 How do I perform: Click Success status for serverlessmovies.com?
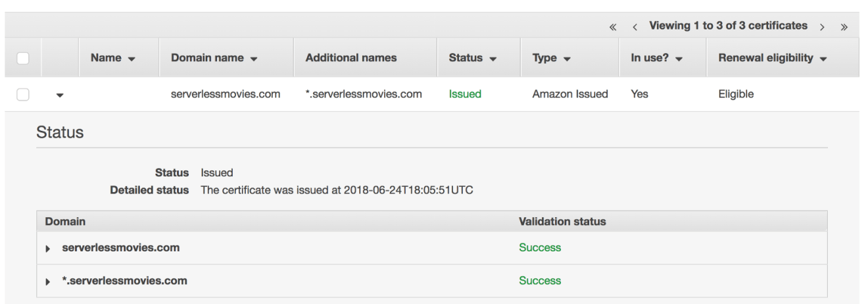(540, 248)
